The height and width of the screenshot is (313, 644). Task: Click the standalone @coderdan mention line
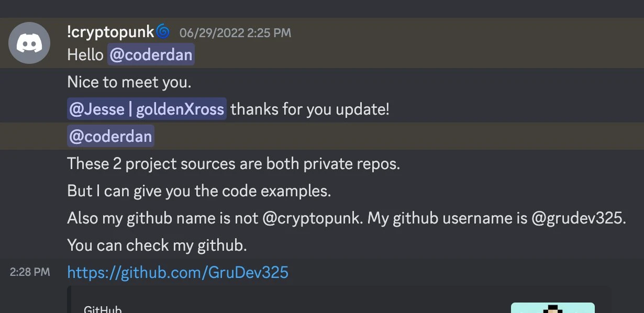110,137
